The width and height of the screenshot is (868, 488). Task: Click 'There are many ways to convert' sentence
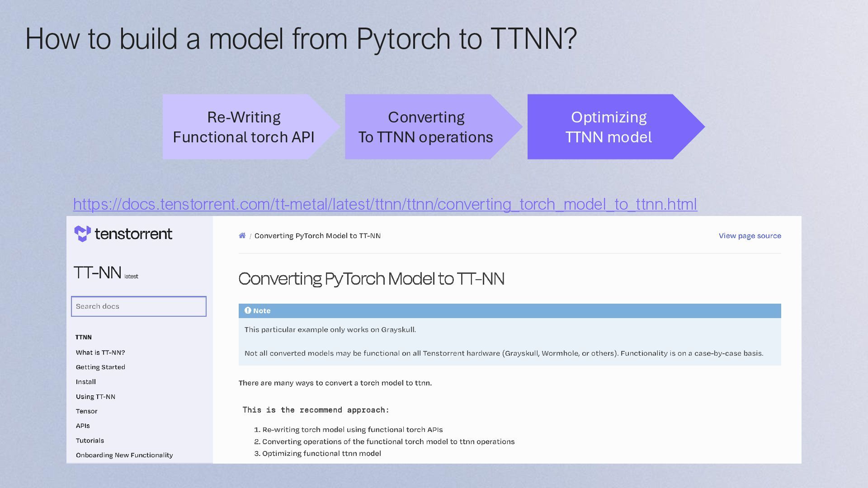click(335, 383)
